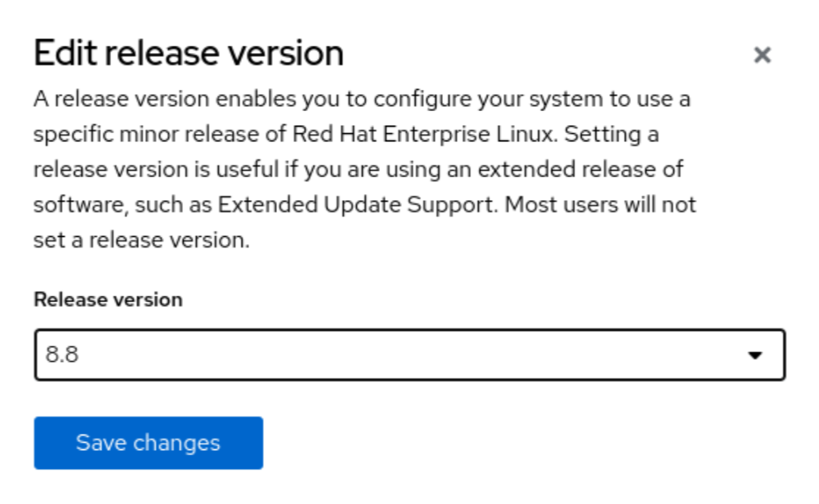Screen dimensions: 819x504
Task: Click the "Most users will not" text
Action: coord(601,204)
